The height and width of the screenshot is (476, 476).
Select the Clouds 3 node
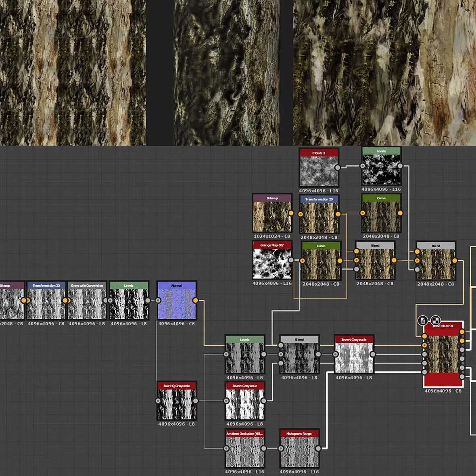(x=319, y=167)
